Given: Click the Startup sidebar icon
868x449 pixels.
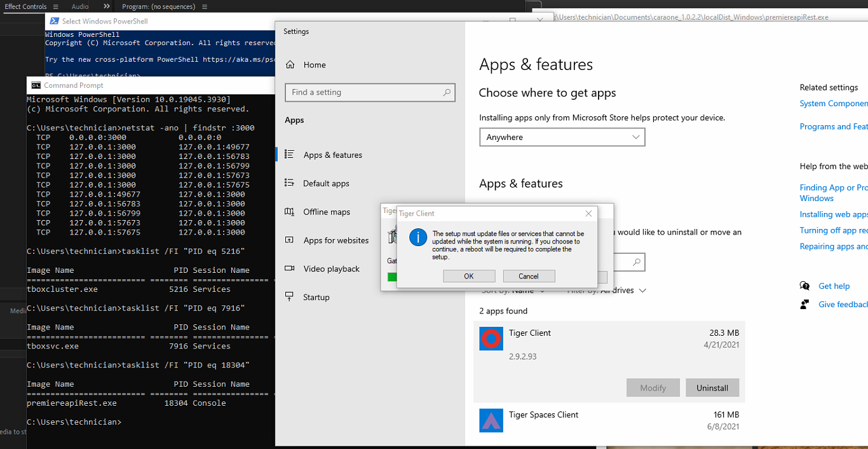Looking at the screenshot, I should point(290,297).
